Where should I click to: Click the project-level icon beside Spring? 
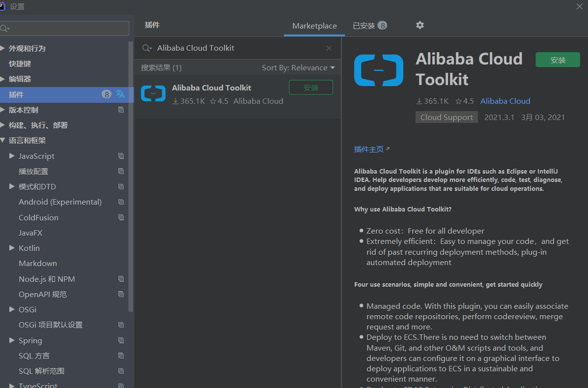[121, 340]
